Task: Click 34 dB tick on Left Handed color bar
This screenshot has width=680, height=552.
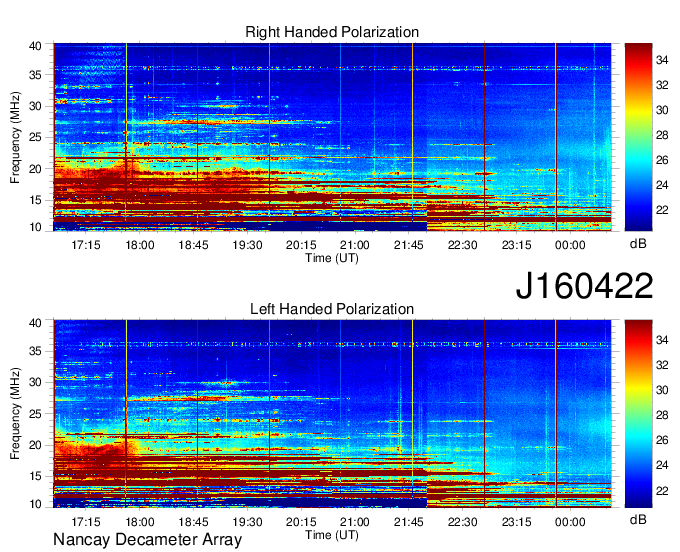Action: (x=662, y=340)
